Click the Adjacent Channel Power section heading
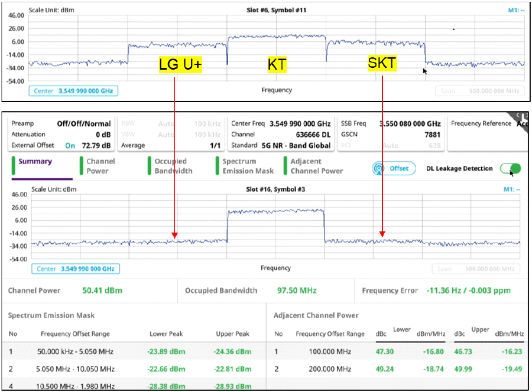 [x=316, y=315]
